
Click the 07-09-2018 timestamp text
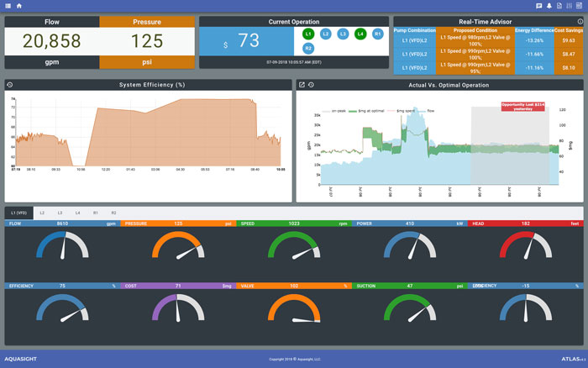(294, 62)
